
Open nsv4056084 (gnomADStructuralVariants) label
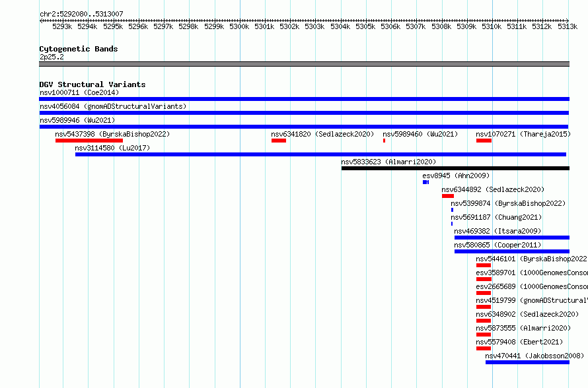(113, 106)
